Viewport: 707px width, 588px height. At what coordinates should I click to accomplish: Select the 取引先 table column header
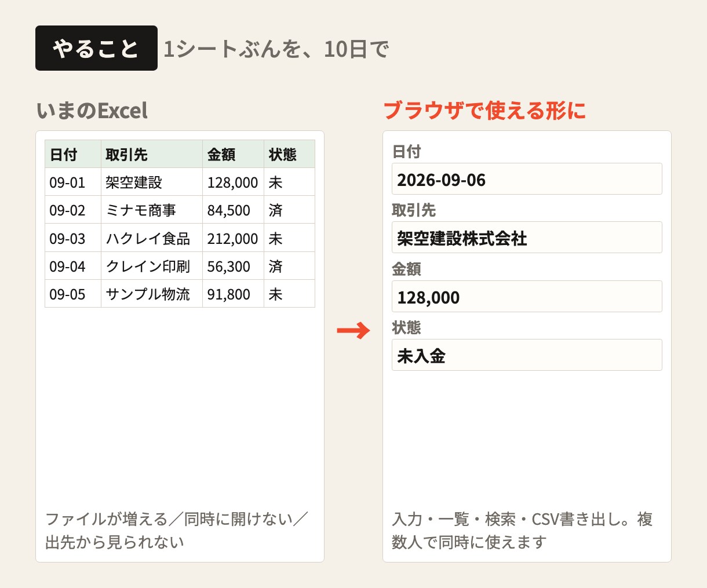(152, 154)
